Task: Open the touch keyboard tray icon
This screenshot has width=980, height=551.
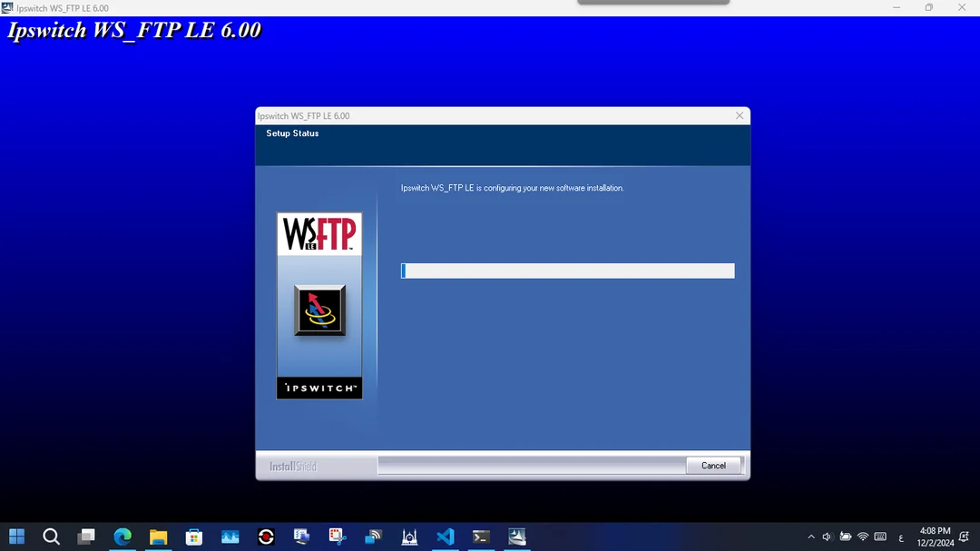Action: (880, 536)
